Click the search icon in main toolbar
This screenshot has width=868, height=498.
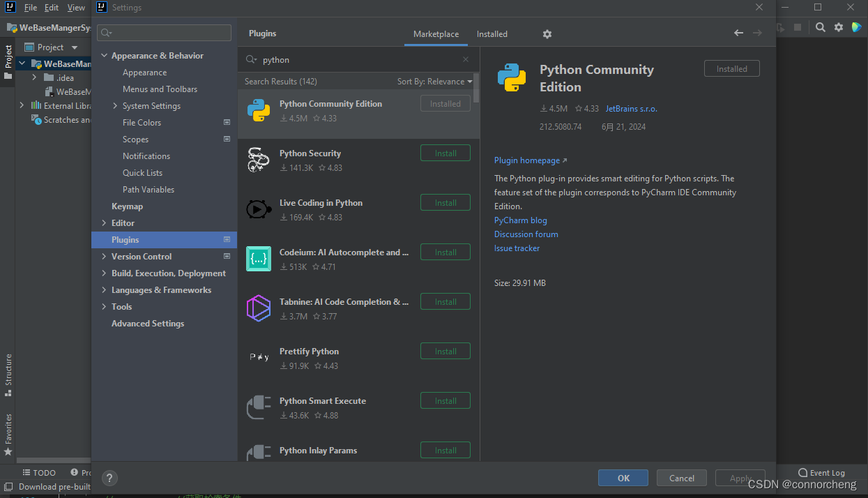821,27
